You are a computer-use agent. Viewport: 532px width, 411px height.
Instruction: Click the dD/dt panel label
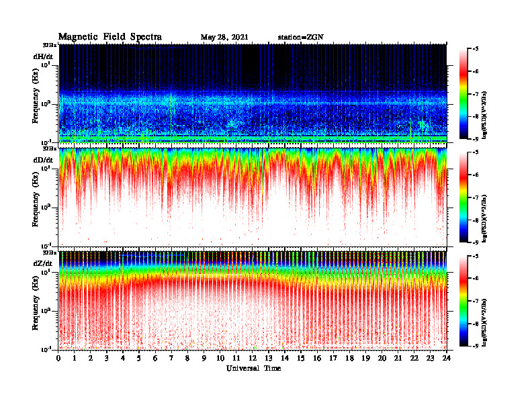click(x=43, y=160)
